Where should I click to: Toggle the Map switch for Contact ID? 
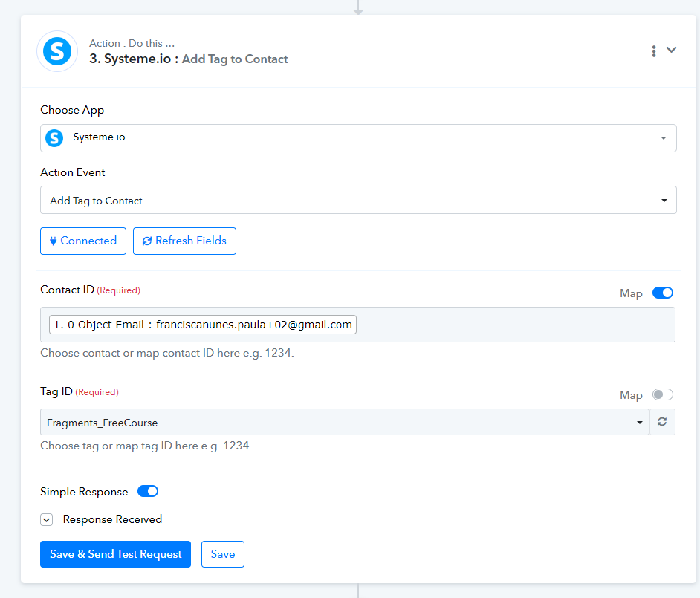(x=663, y=293)
